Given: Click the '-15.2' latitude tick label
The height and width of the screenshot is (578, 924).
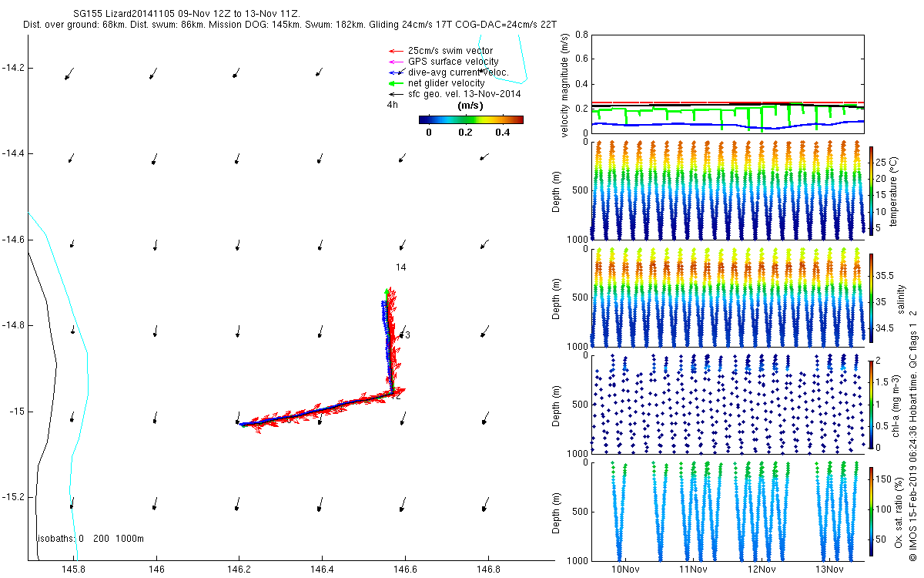Looking at the screenshot, I should point(12,497).
